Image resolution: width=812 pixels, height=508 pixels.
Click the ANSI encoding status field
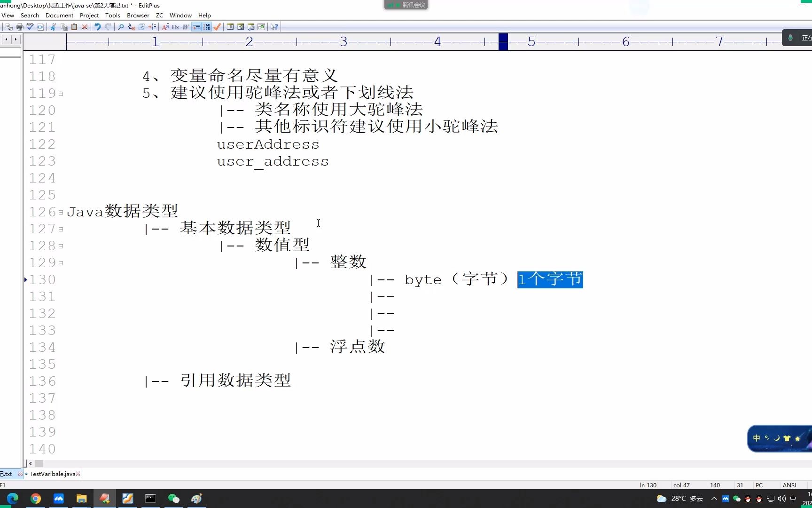(789, 485)
